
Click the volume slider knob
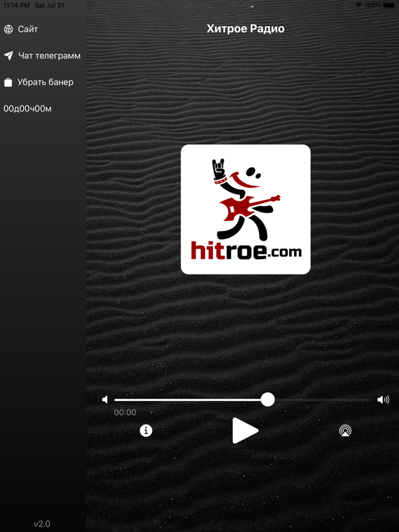267,400
